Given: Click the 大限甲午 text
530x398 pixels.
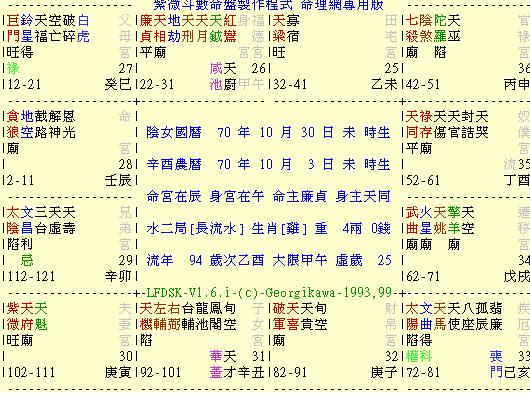Looking at the screenshot, I should (300, 260).
